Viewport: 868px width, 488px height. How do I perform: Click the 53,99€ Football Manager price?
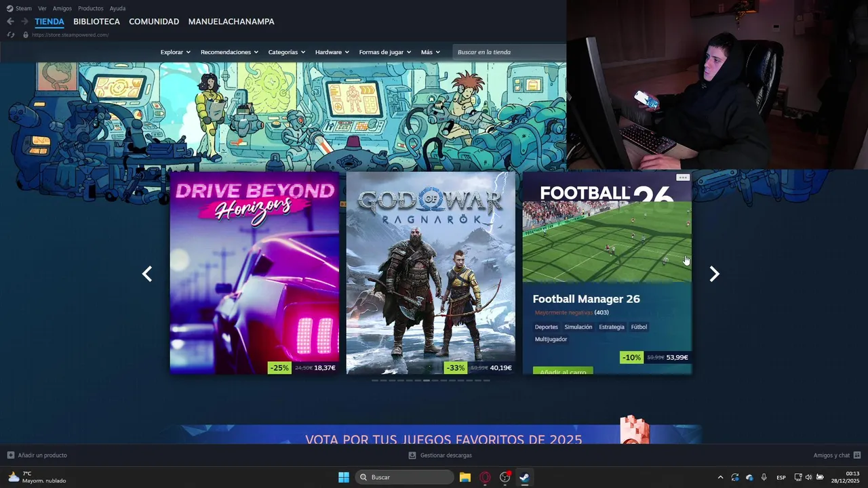click(677, 357)
